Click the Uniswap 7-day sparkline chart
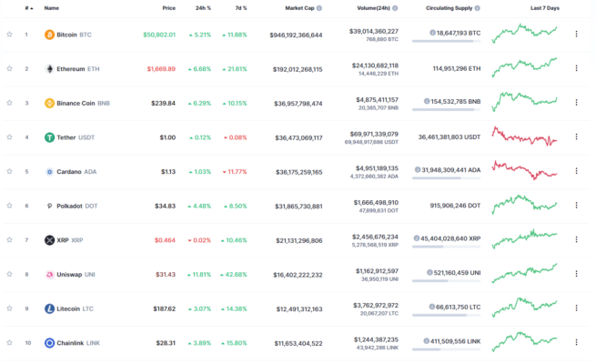Screen dimensions: 596x364 click(x=524, y=271)
